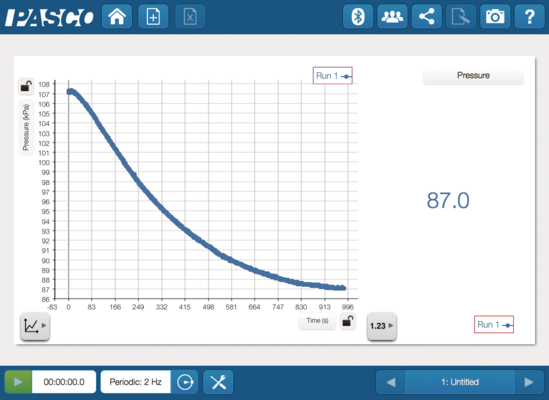
Task: Click the Time (s) axis label
Action: (x=317, y=321)
